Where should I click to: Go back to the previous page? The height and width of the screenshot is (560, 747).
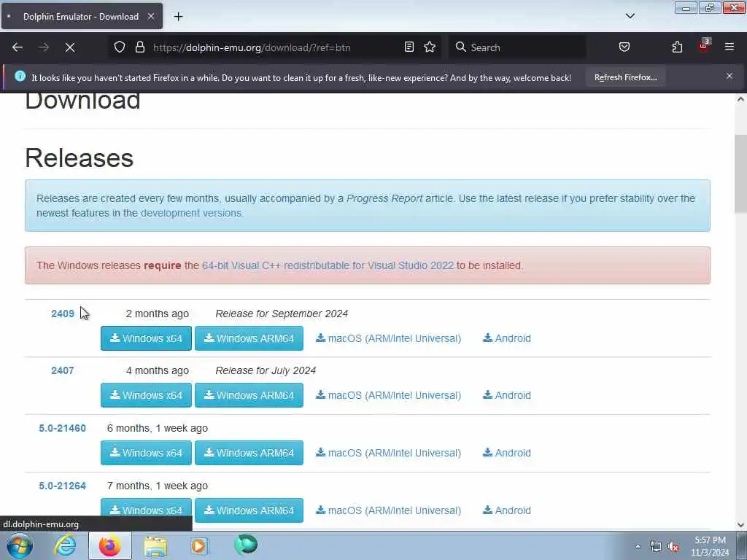[x=18, y=47]
